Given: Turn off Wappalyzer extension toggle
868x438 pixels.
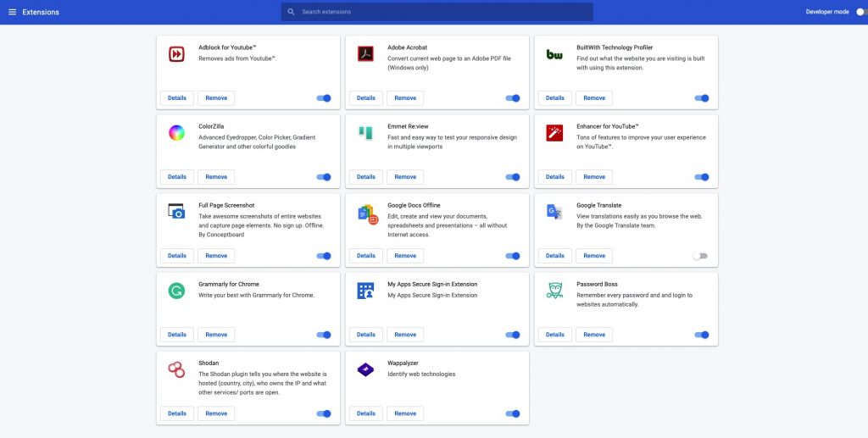Looking at the screenshot, I should pyautogui.click(x=513, y=413).
